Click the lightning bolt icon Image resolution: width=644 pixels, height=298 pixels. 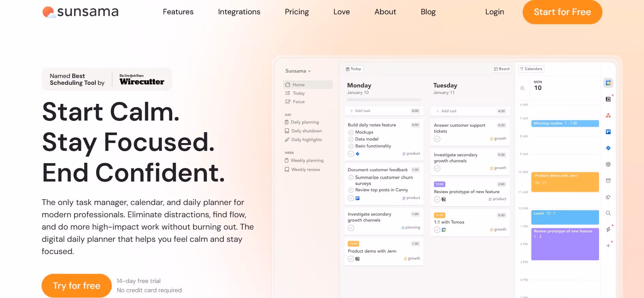[x=608, y=230]
